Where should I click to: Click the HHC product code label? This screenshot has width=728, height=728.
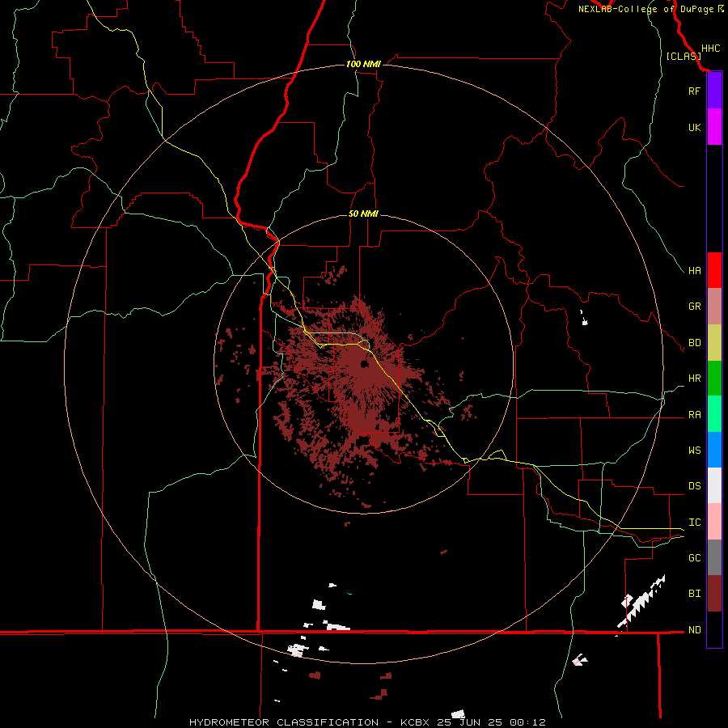pos(710,49)
